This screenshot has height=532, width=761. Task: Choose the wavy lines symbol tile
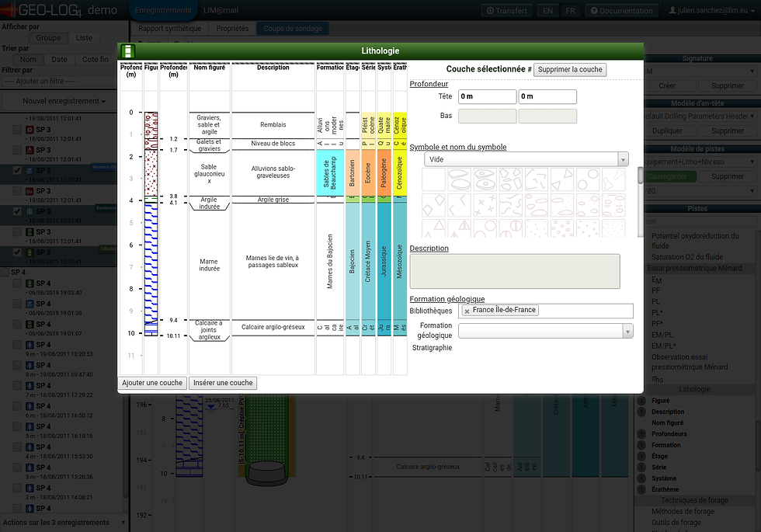[511, 205]
